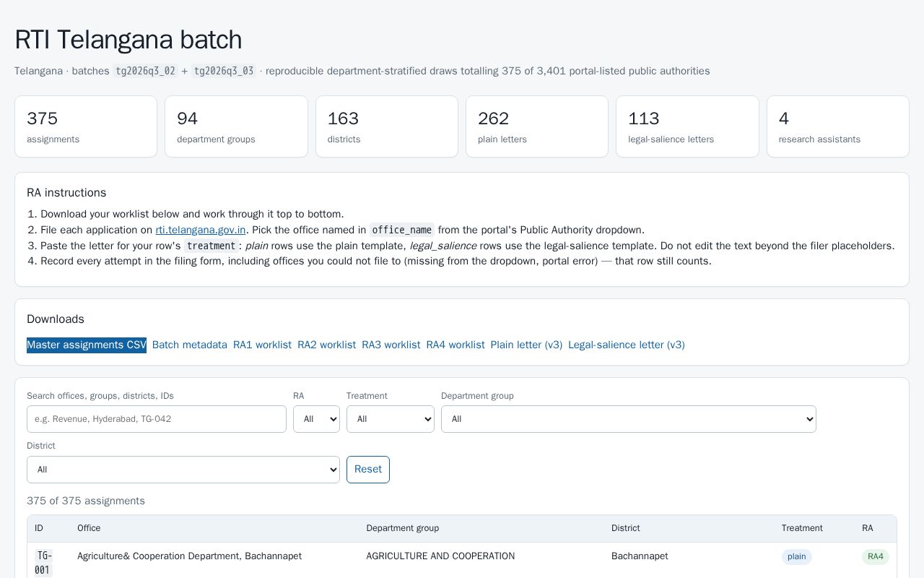Click the 262 plain letters stat card
Viewport: 924px width, 578px height.
pyautogui.click(x=537, y=126)
